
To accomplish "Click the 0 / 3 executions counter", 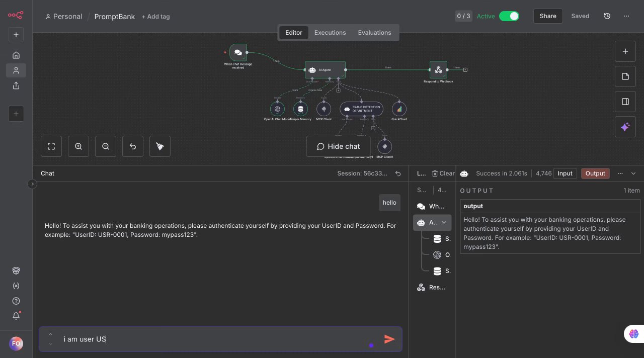I will 463,16.
